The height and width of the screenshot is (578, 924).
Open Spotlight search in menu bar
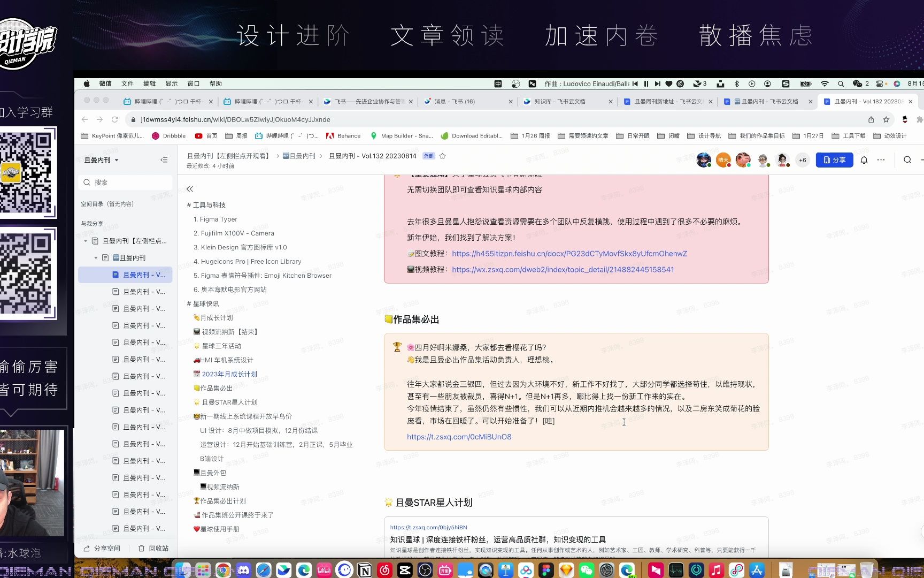pyautogui.click(x=841, y=83)
